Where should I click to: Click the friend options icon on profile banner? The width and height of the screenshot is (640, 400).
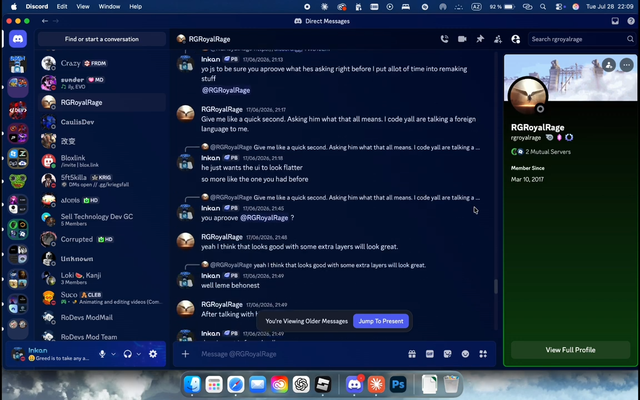coord(609,65)
